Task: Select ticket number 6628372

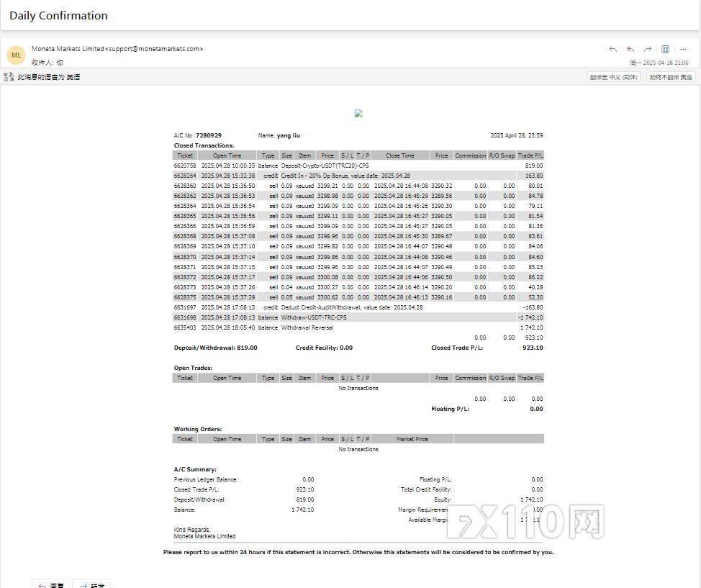Action: pyautogui.click(x=185, y=277)
